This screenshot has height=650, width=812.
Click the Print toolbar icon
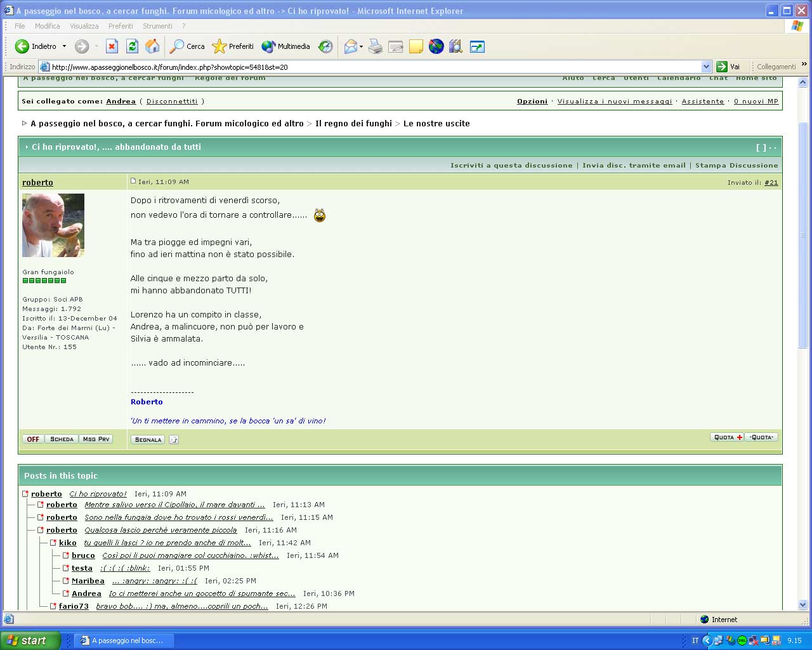(376, 46)
